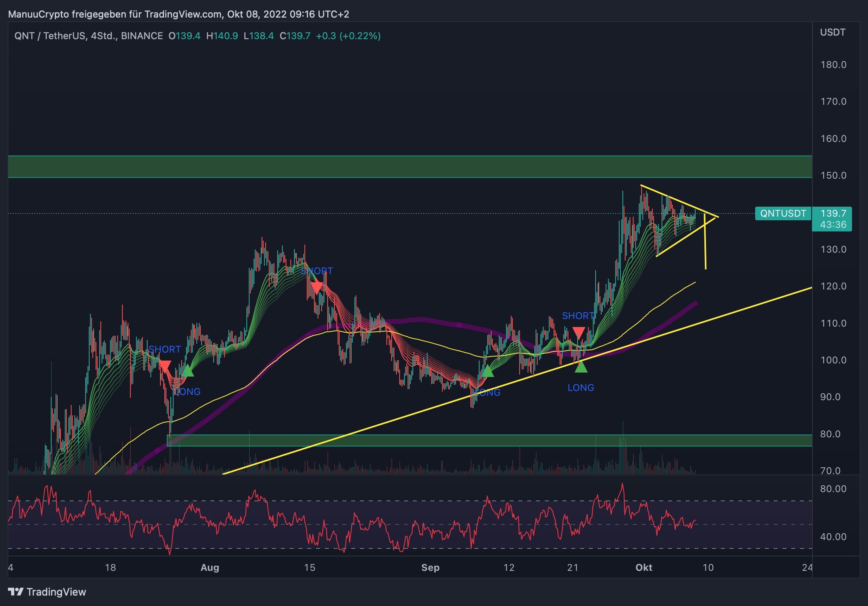868x606 pixels.
Task: Click the QNTUSDT symbol price tag
Action: pyautogui.click(x=782, y=213)
